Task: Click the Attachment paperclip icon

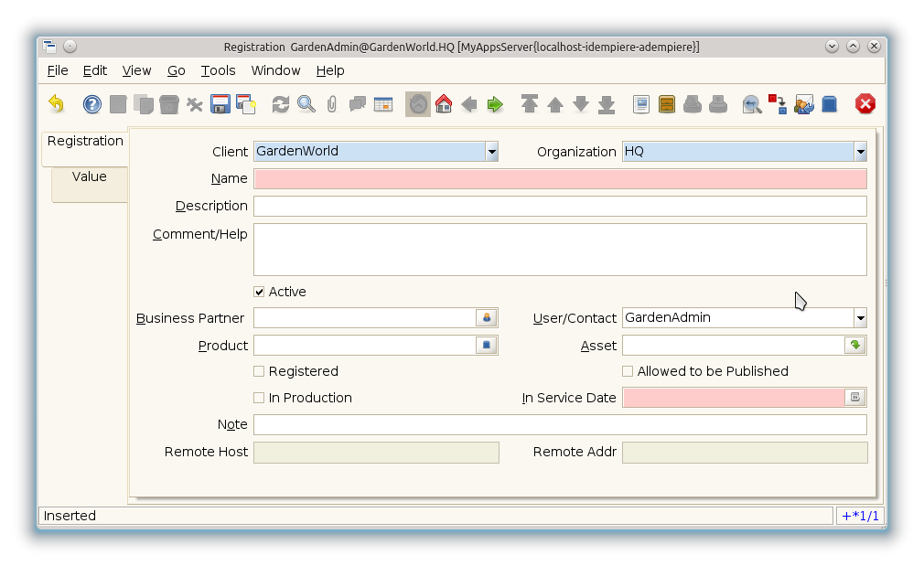Action: (x=332, y=104)
